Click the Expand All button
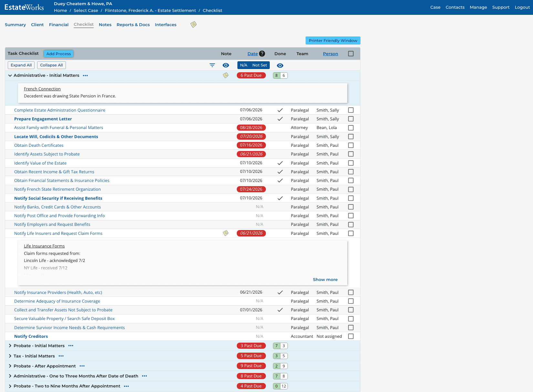 21,65
